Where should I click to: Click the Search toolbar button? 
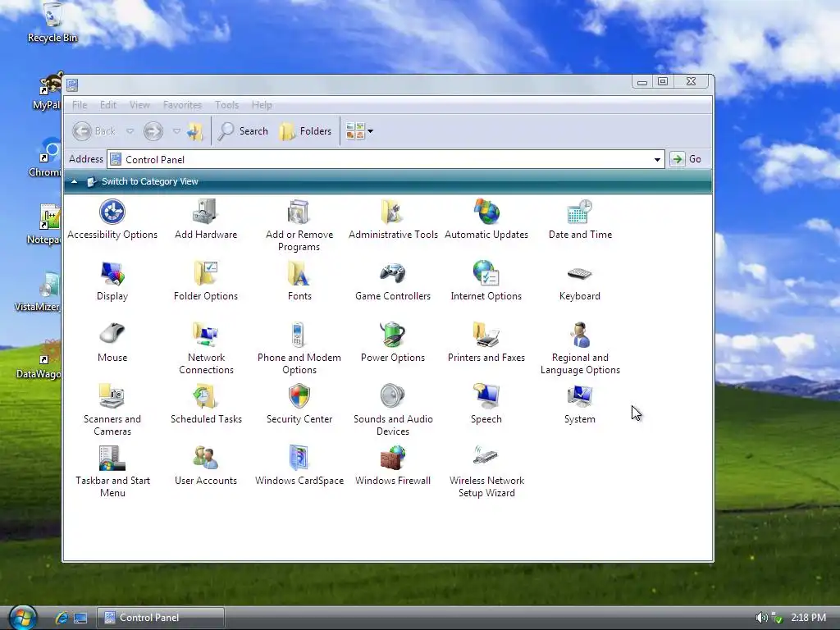coord(243,130)
